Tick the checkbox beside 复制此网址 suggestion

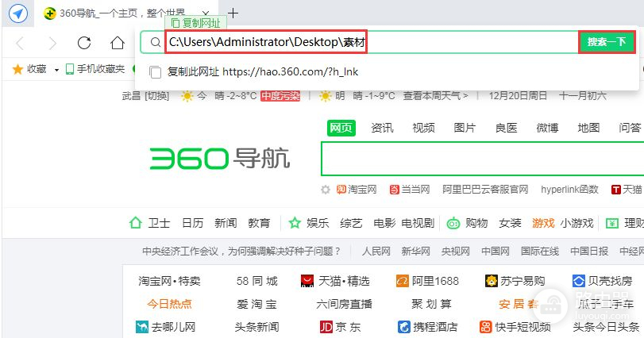tap(156, 72)
